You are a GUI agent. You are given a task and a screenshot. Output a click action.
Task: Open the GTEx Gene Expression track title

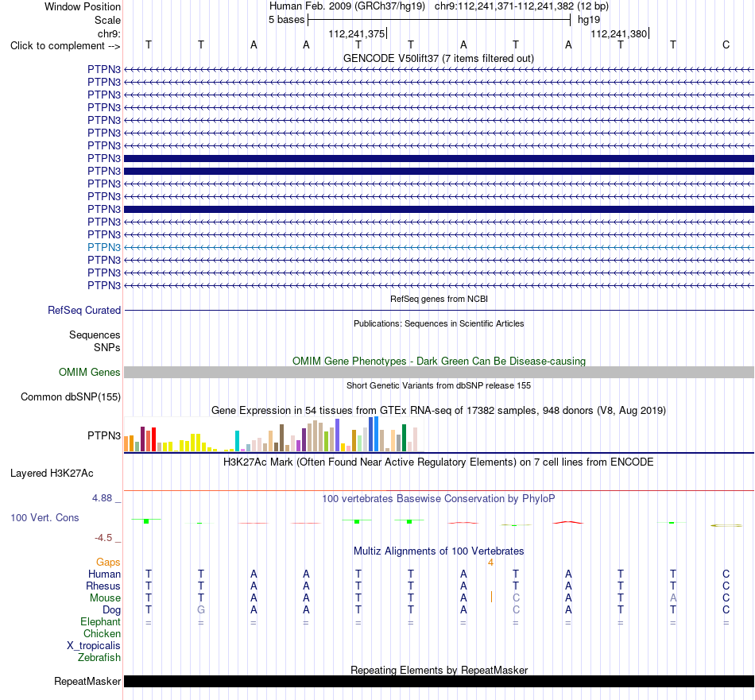tap(439, 411)
